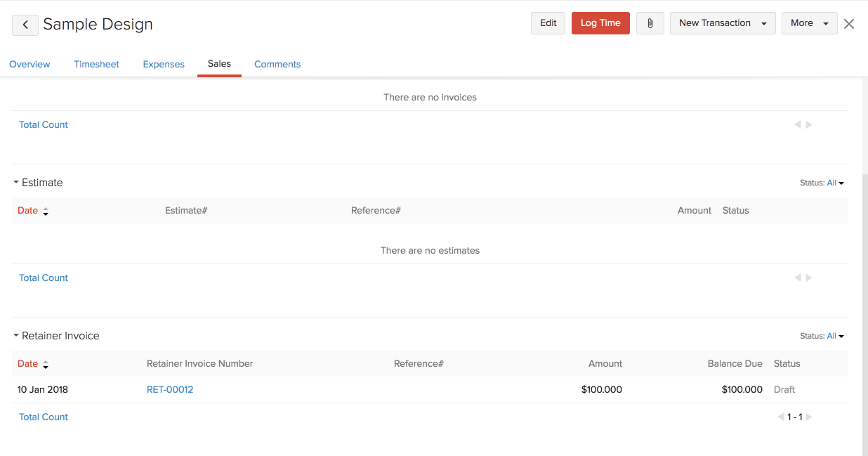The image size is (868, 456).
Task: Go to next page in Retainer Invoice list
Action: point(809,417)
